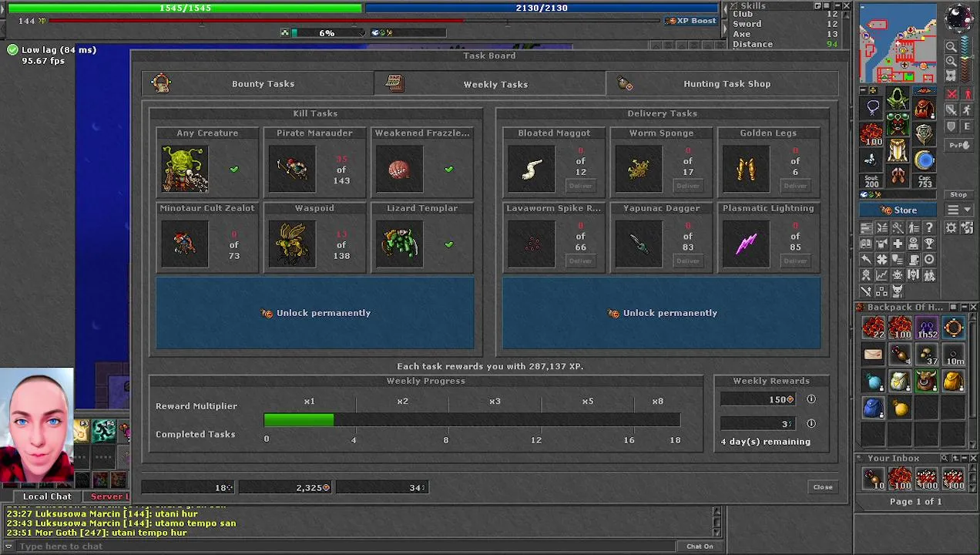The image size is (980, 555).
Task: Click info icon next to 150 reward
Action: 811,399
